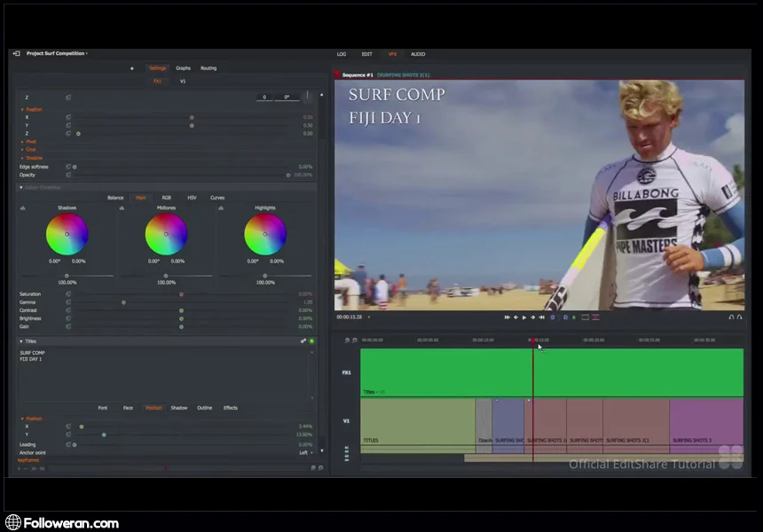This screenshot has width=763, height=532.
Task: Switch to the AUDIO workspace tab
Action: coord(417,54)
